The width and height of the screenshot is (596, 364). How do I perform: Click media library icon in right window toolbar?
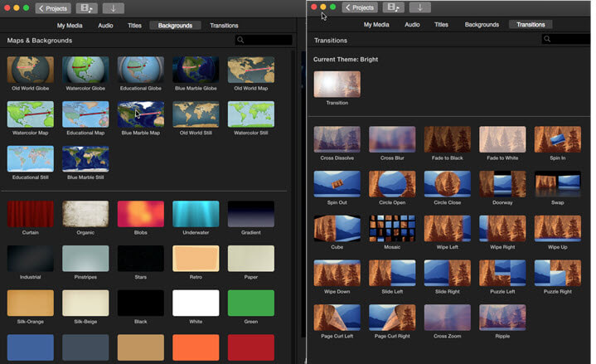[392, 7]
